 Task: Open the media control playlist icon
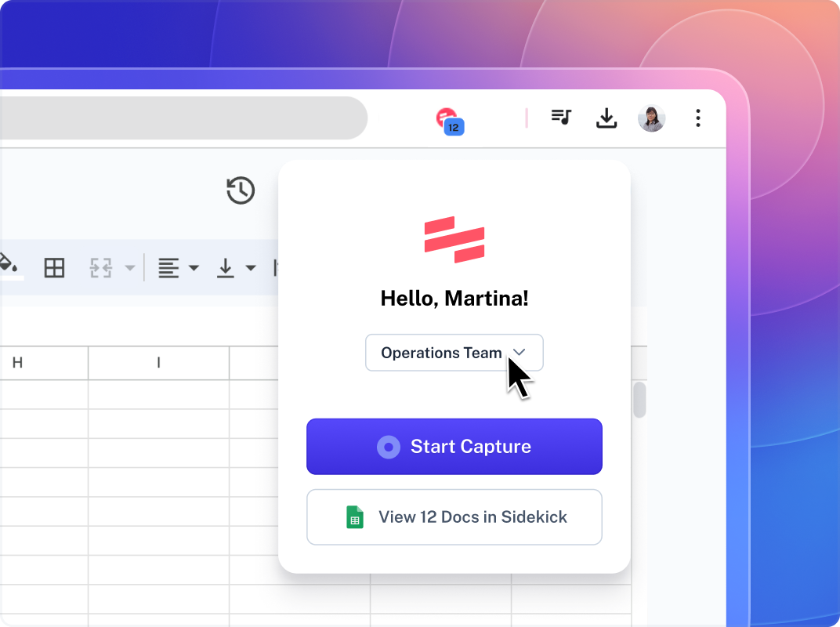[x=561, y=117]
